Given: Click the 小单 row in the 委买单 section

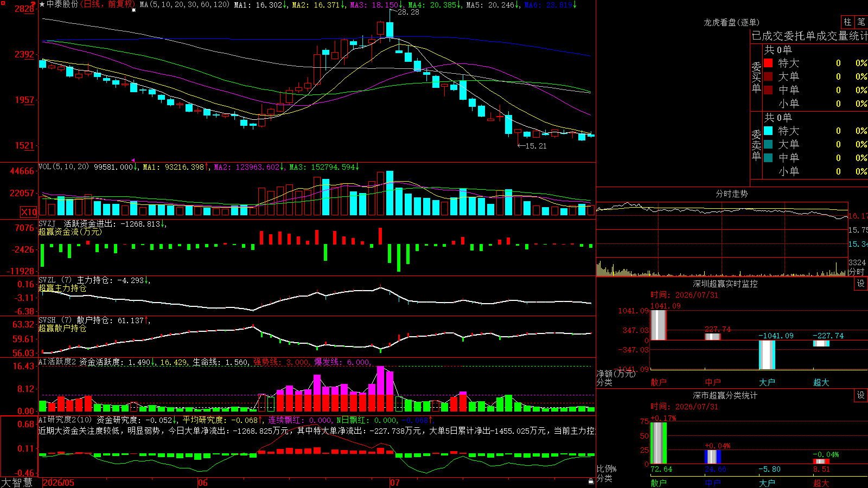Looking at the screenshot, I should [x=816, y=104].
